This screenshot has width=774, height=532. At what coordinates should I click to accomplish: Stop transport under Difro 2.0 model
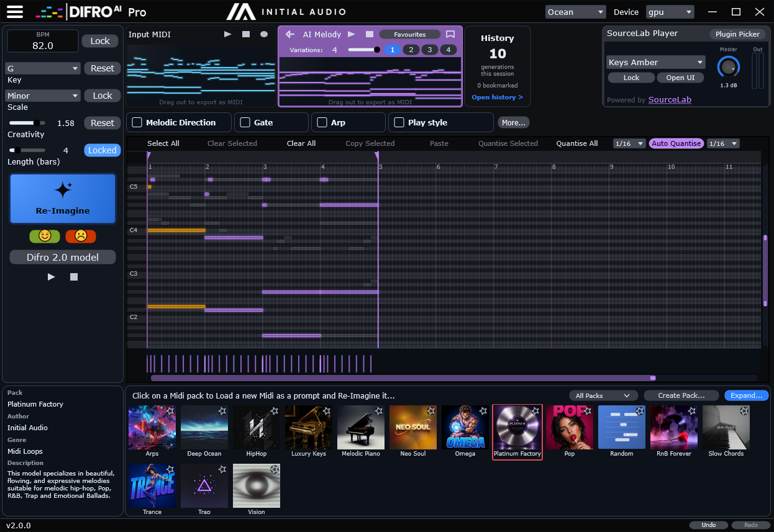tap(74, 277)
